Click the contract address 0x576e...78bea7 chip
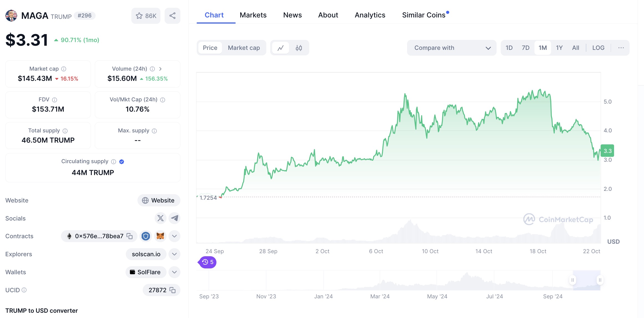 click(99, 236)
